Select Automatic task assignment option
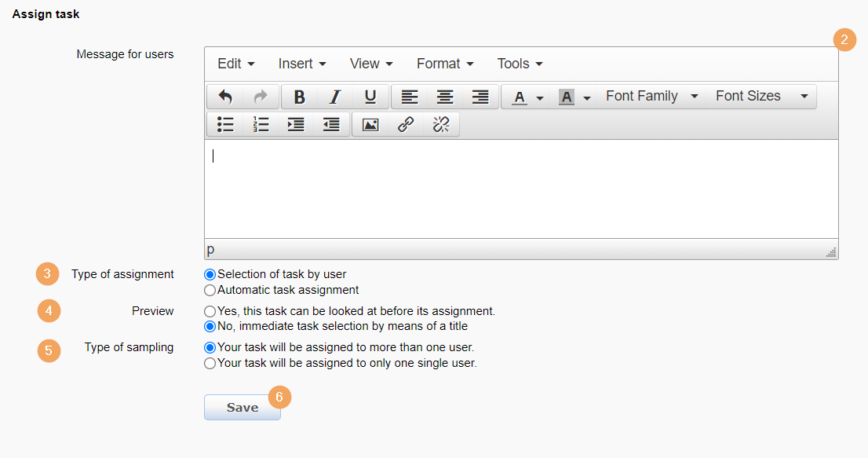The image size is (868, 458). click(x=210, y=290)
